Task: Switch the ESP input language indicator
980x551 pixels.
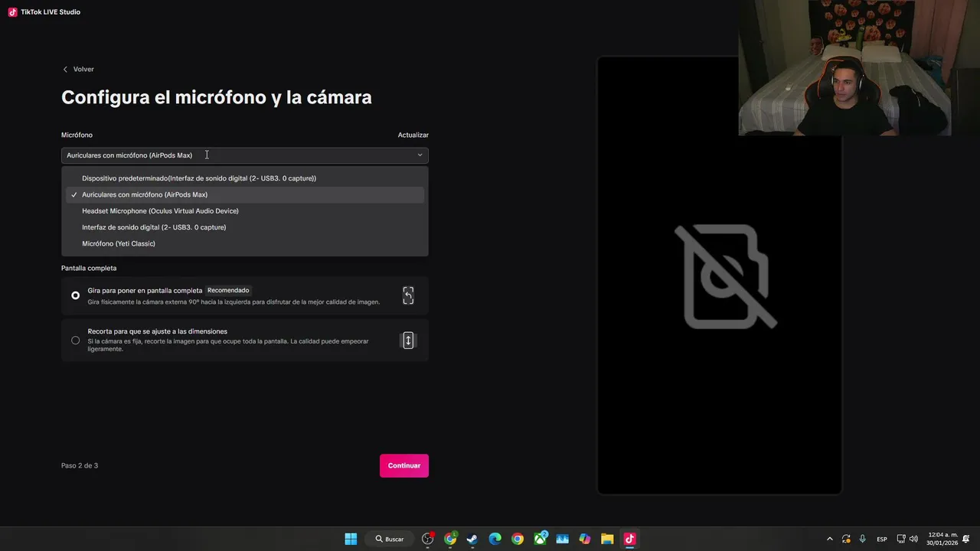Action: pyautogui.click(x=882, y=539)
